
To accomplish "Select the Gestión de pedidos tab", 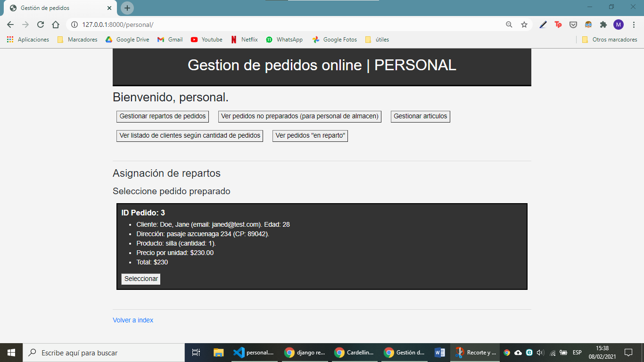I will click(60, 8).
